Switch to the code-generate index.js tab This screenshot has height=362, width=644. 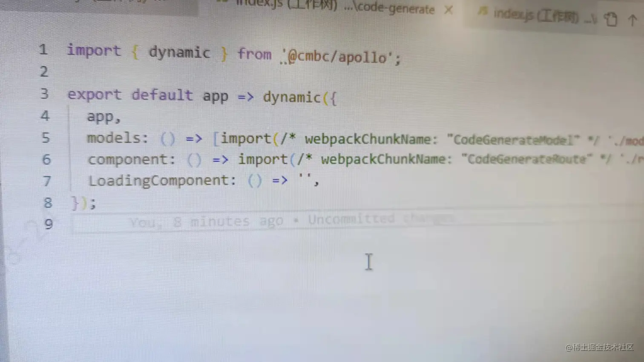tap(336, 6)
